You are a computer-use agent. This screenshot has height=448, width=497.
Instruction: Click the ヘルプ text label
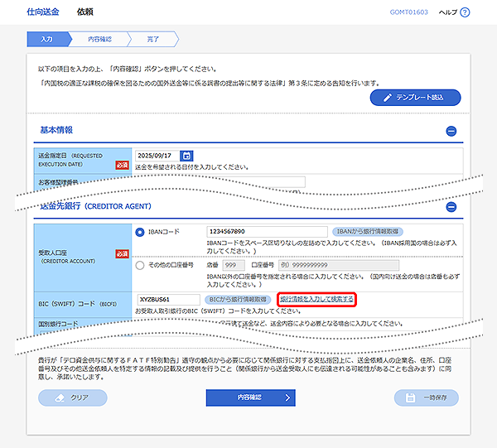click(x=448, y=12)
